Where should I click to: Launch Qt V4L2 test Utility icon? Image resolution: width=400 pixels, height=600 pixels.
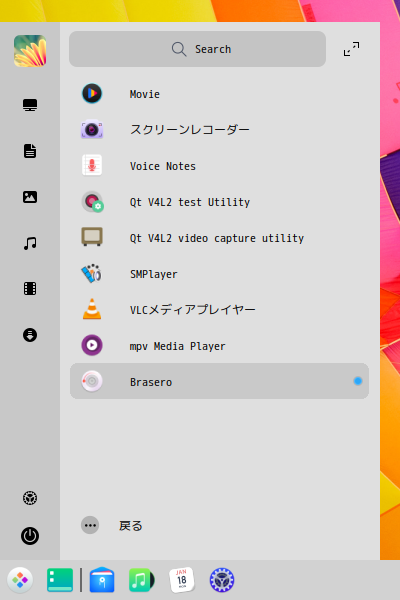coord(92,202)
